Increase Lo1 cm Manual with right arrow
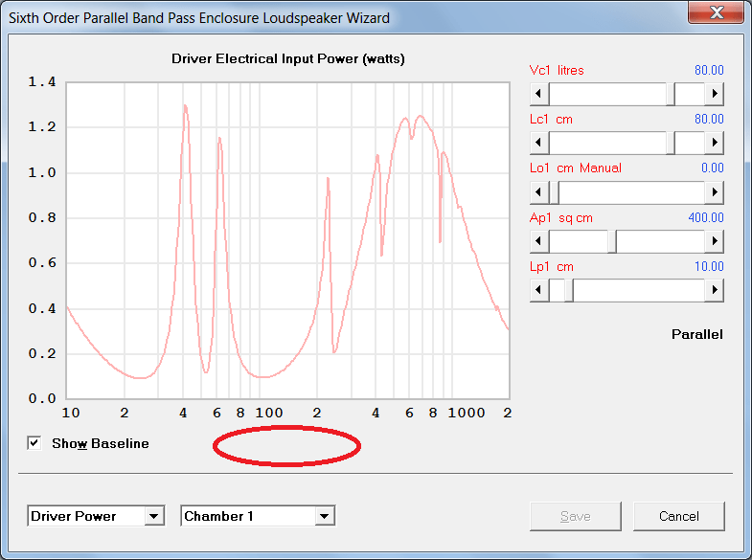Screen dimensions: 752x560 point(714,192)
